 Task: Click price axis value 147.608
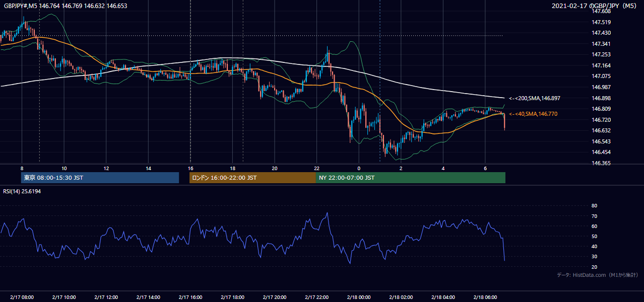pyautogui.click(x=601, y=11)
